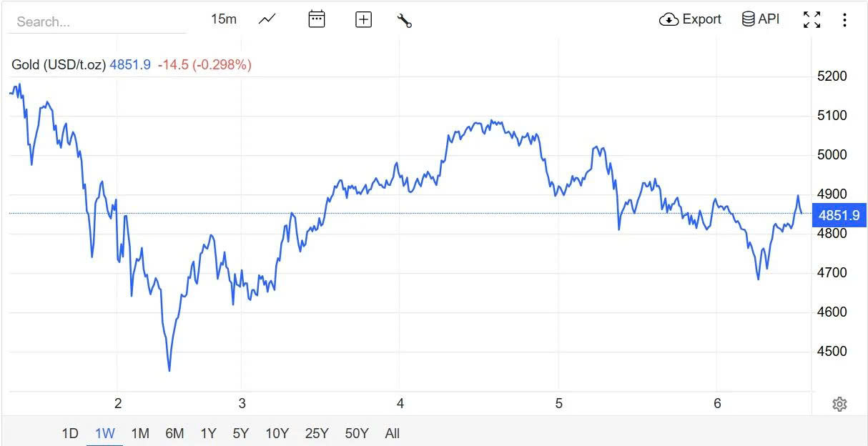This screenshot has height=446, width=868.
Task: Select the 1M time range
Action: click(x=140, y=433)
